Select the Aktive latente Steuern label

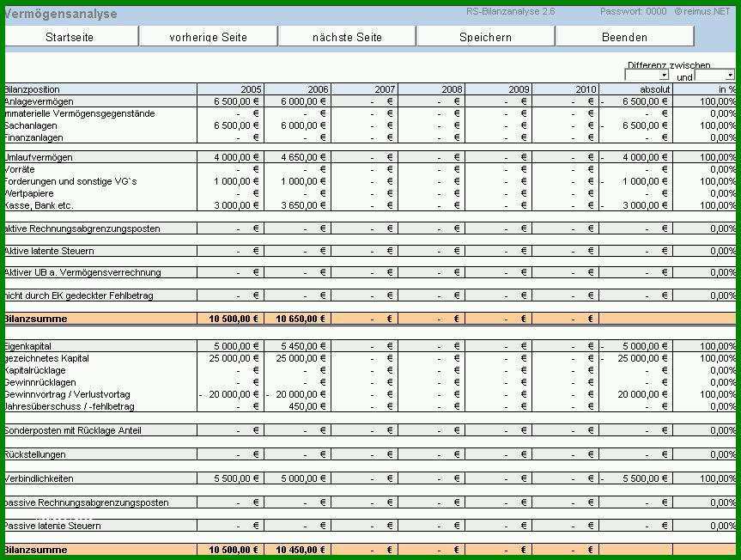point(49,251)
